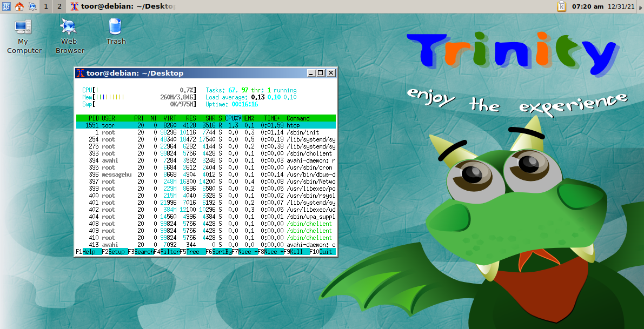The height and width of the screenshot is (329, 644).
Task: Click F1 Help in htop function bar
Action: (x=89, y=251)
